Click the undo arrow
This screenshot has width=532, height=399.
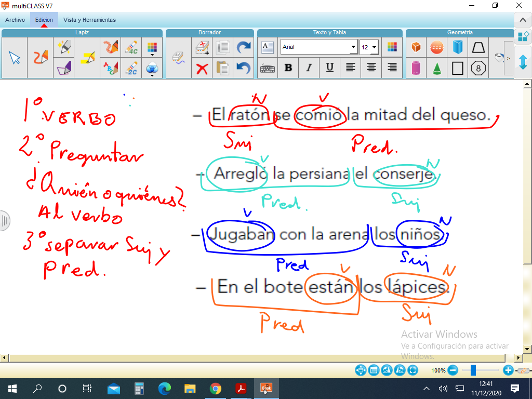pyautogui.click(x=243, y=68)
